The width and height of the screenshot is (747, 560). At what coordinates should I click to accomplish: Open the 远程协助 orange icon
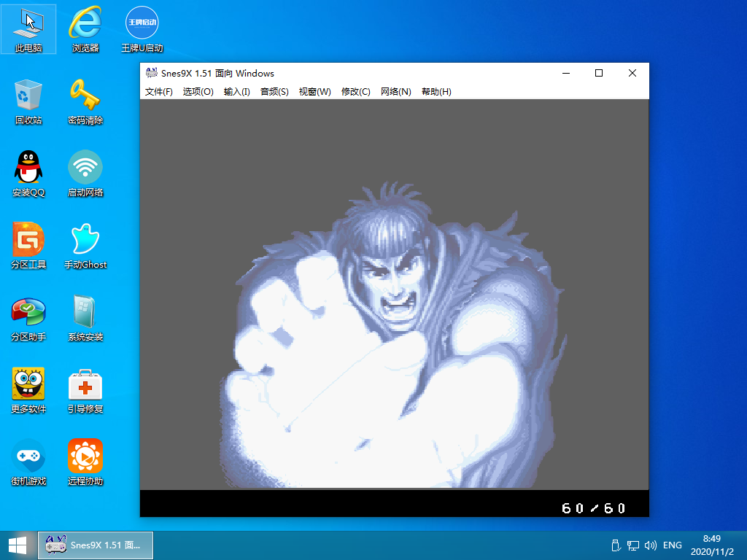coord(85,462)
